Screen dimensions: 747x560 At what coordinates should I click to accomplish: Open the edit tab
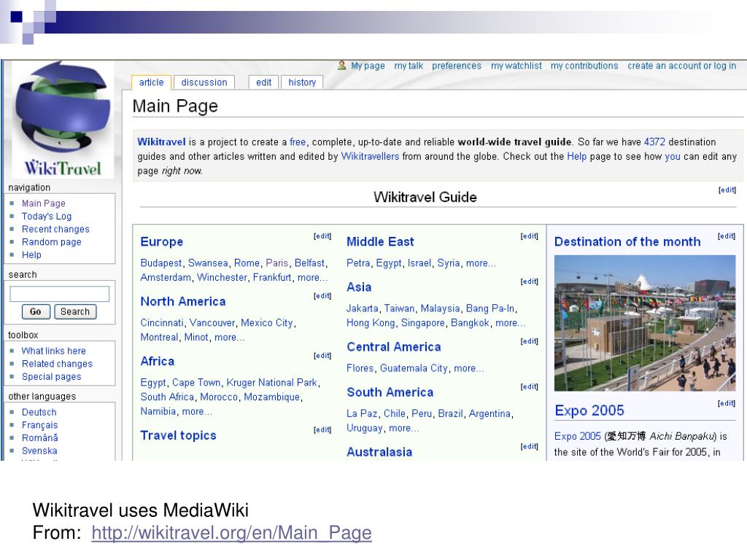click(263, 82)
